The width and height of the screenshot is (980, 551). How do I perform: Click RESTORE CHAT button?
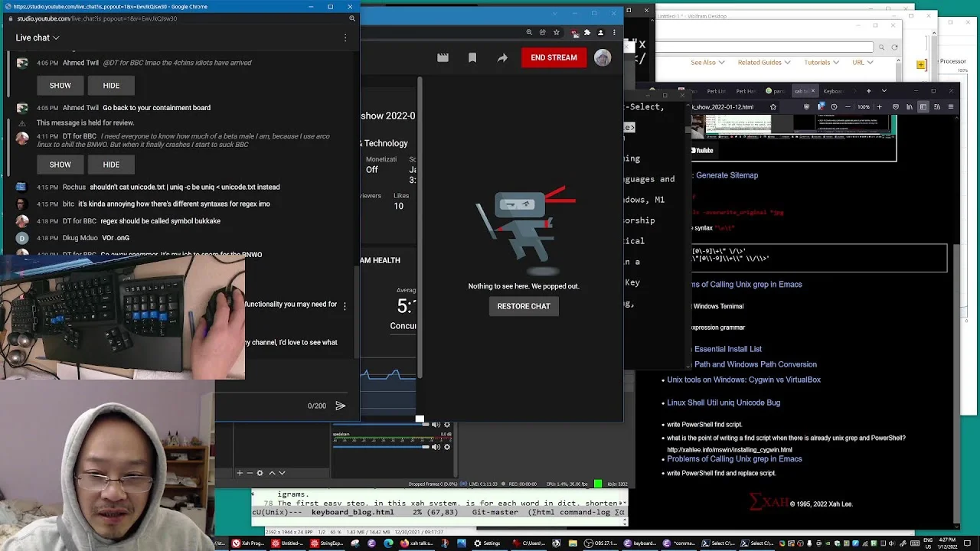(524, 306)
